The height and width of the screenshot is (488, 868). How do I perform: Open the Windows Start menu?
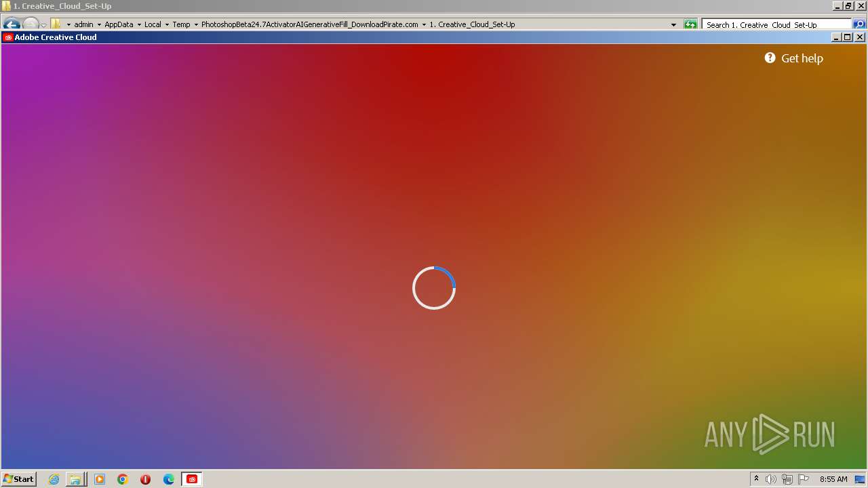18,479
